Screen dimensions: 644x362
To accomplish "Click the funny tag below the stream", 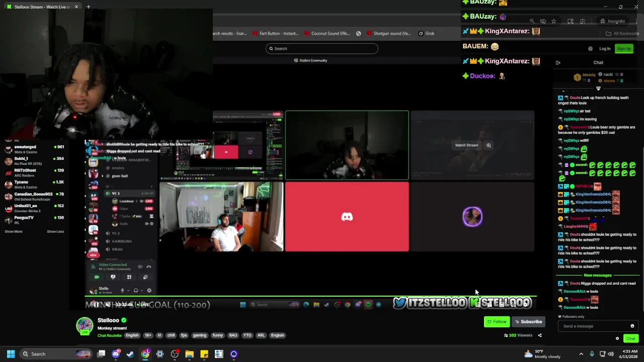I will [x=217, y=335].
